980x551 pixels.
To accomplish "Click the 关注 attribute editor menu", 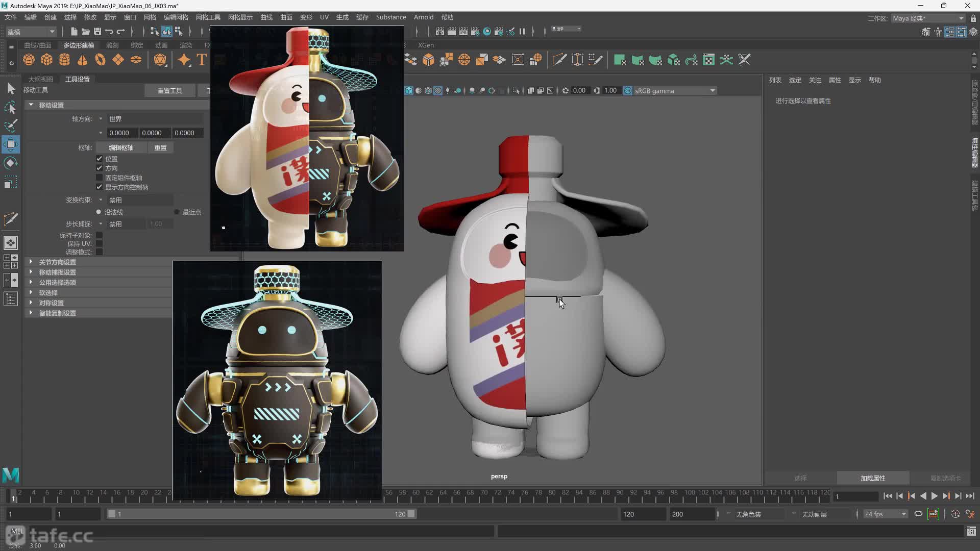I will click(815, 80).
